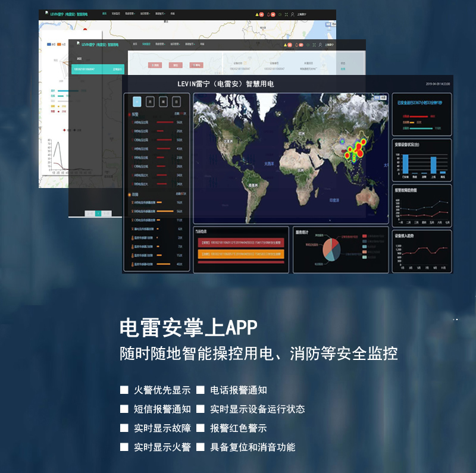This screenshot has width=476, height=473.
Task: Click the tallest blue bar in the 安装设备状况 chart
Action: [x=405, y=164]
